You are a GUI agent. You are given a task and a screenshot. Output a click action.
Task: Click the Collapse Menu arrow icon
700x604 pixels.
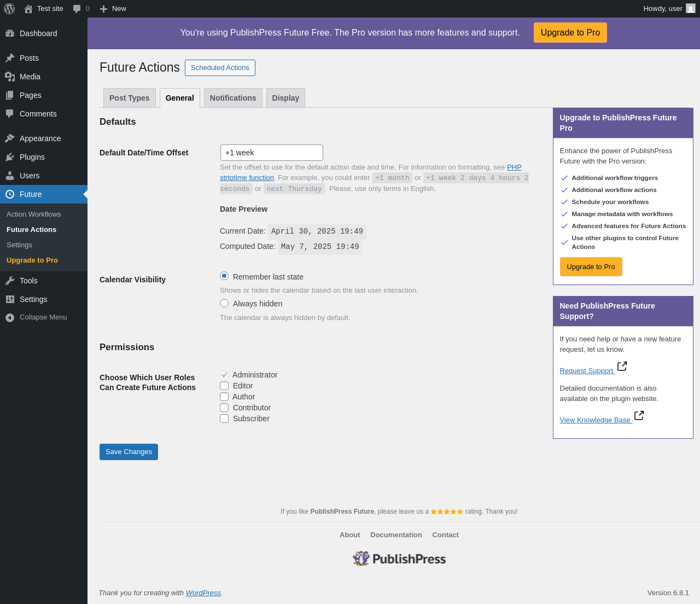10,318
